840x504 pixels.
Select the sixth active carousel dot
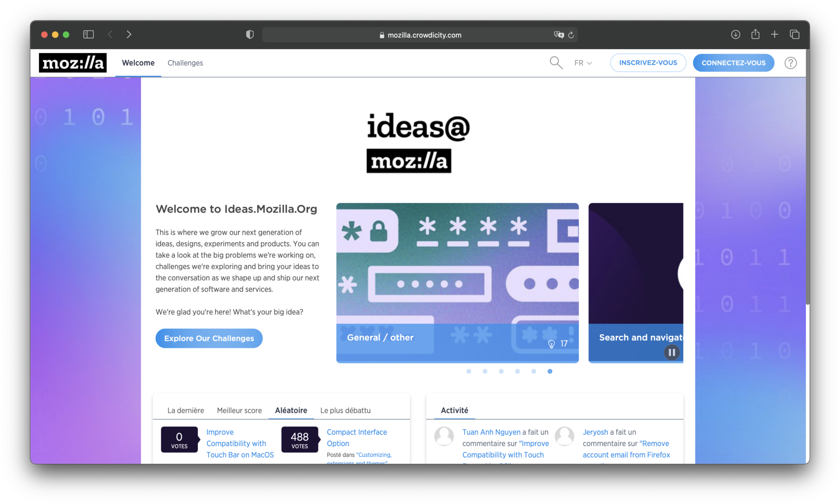[x=550, y=371]
